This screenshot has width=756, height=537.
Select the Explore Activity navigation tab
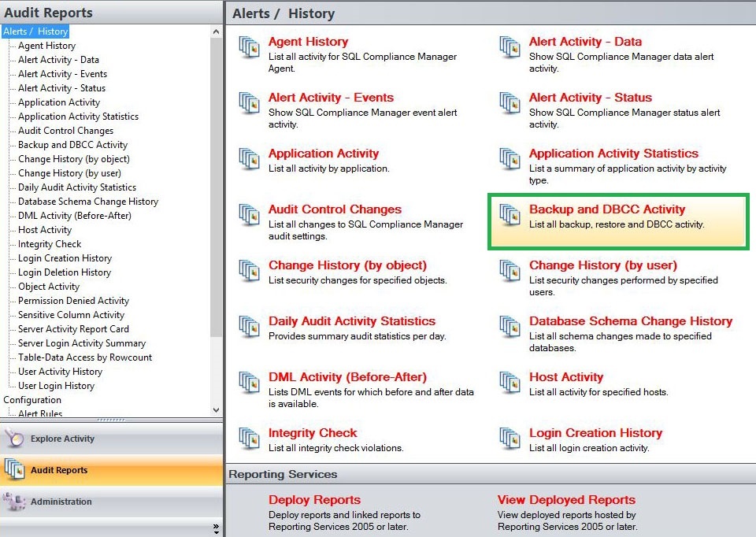tap(111, 439)
